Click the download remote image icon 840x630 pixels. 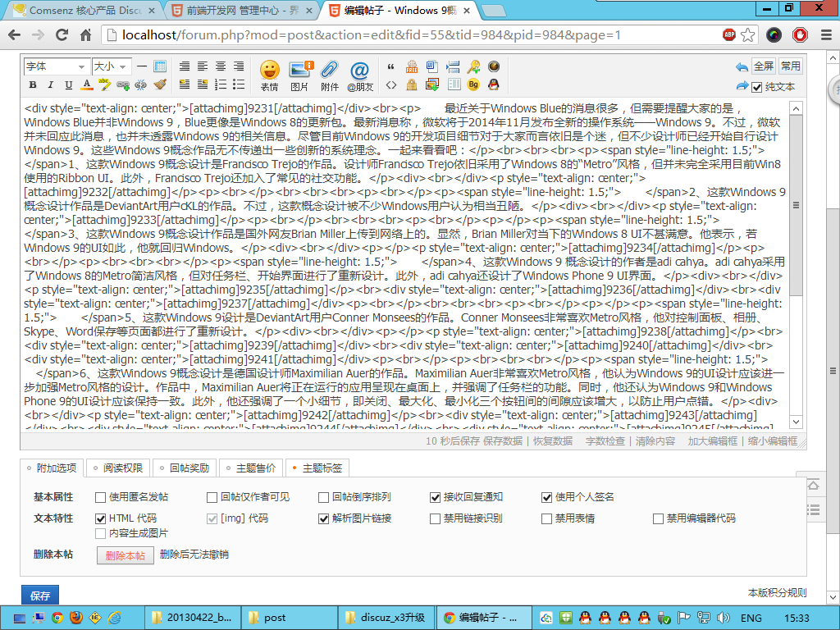pos(431,84)
